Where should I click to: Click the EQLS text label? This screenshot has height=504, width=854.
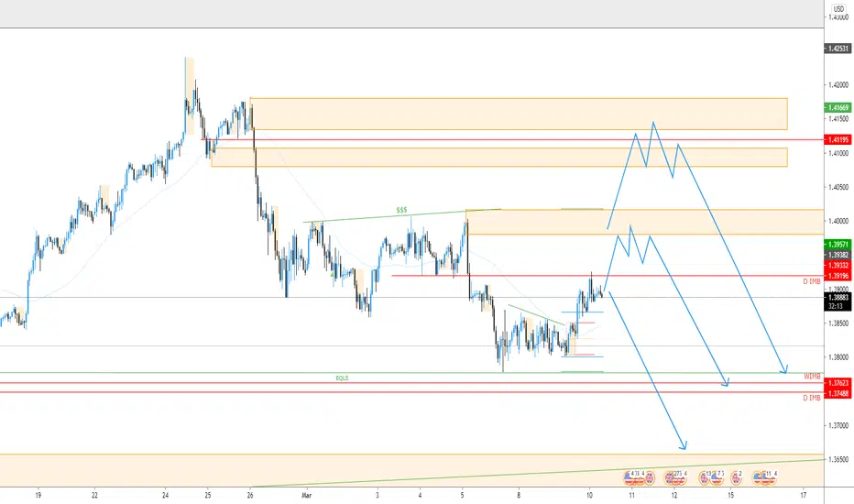click(x=342, y=378)
